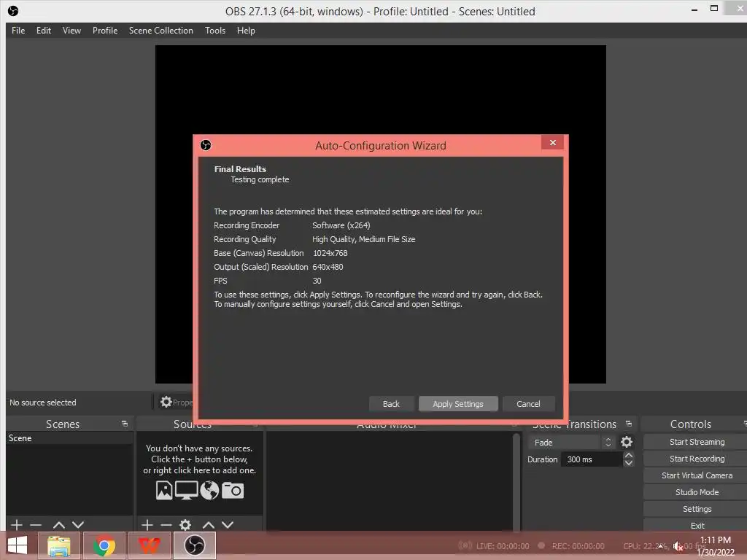The width and height of the screenshot is (747, 560).
Task: Click the 'No source selected' label
Action: (43, 402)
